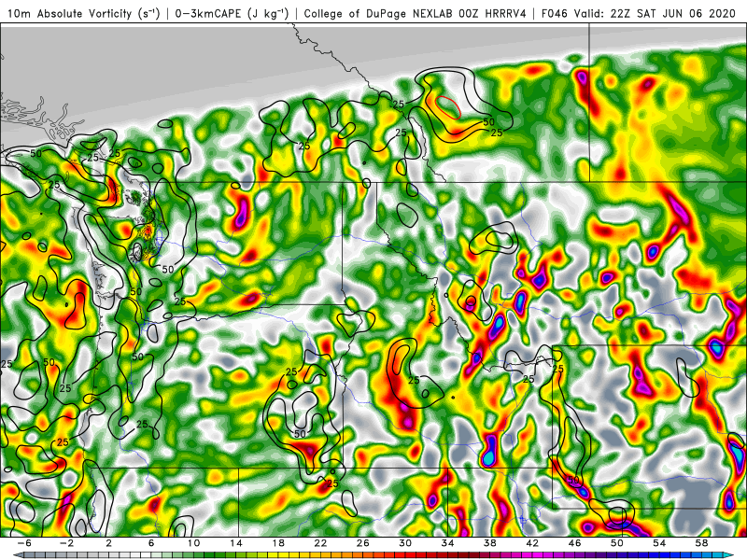
Task: Click the '58' colorbar tick label
Action: tap(702, 543)
